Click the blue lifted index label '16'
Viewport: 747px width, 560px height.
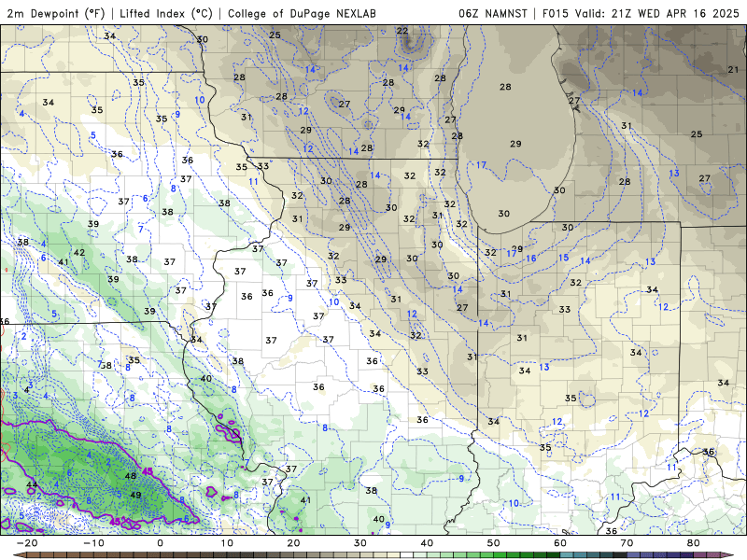pyautogui.click(x=531, y=259)
